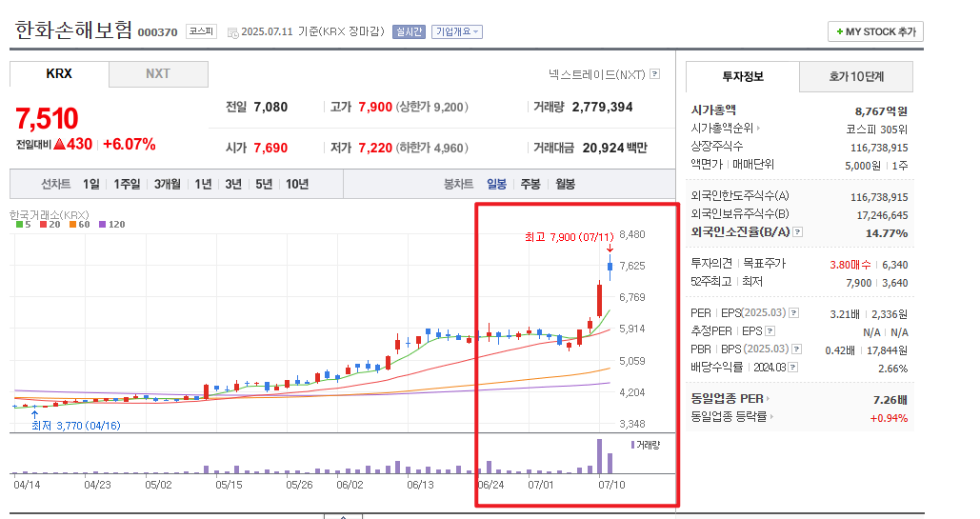Open help icon beside 외국인소진율(B/A)
The height and width of the screenshot is (519, 980).
point(797,232)
